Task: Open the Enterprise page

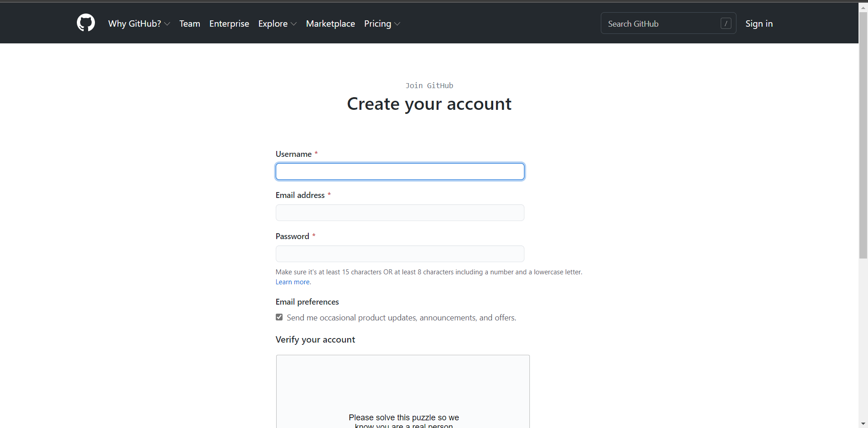Action: click(229, 24)
